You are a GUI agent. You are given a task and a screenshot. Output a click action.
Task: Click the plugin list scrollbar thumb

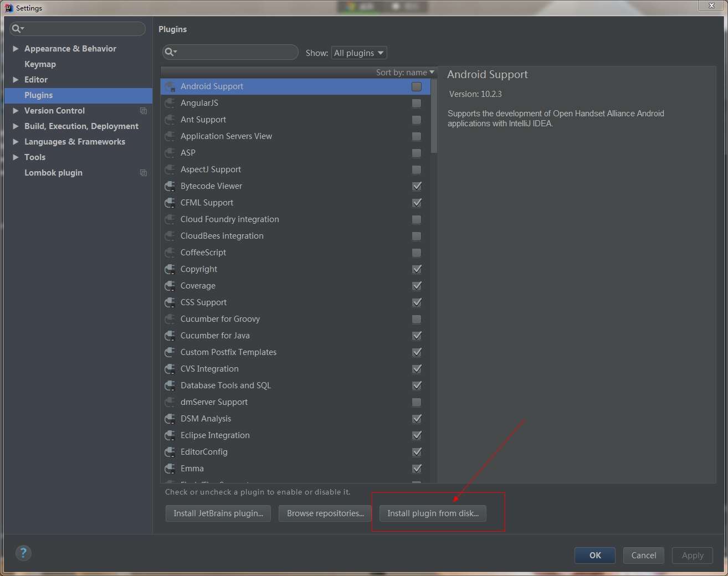coord(434,116)
